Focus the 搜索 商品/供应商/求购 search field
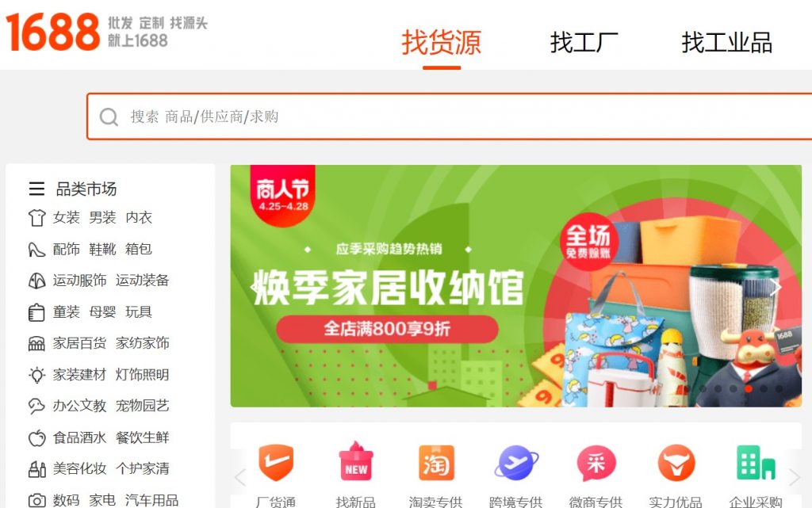This screenshot has width=812, height=508. 449,117
